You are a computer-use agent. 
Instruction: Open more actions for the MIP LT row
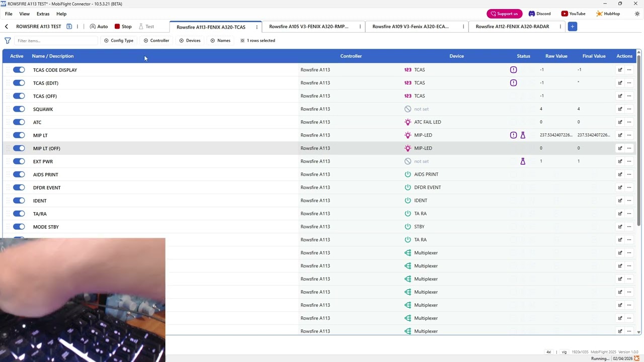[629, 135]
